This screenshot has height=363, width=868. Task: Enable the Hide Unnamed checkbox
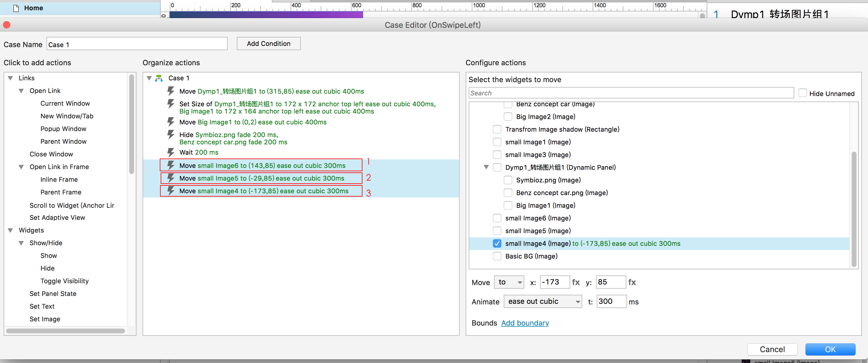click(x=803, y=93)
